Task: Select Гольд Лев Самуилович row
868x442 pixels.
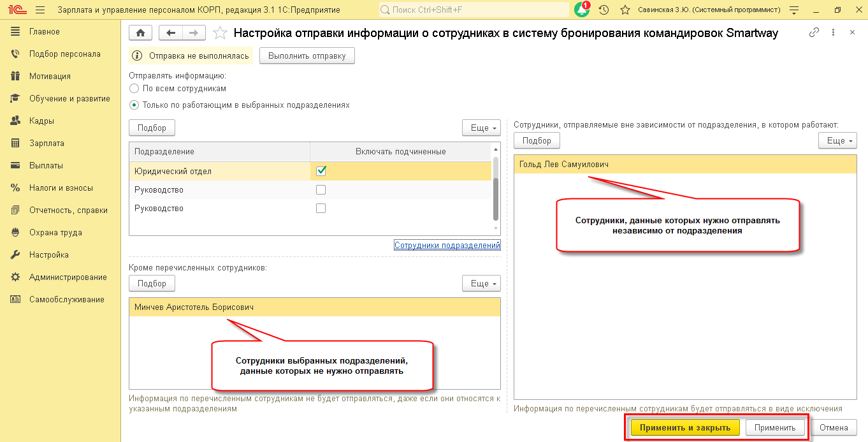Action: [685, 165]
